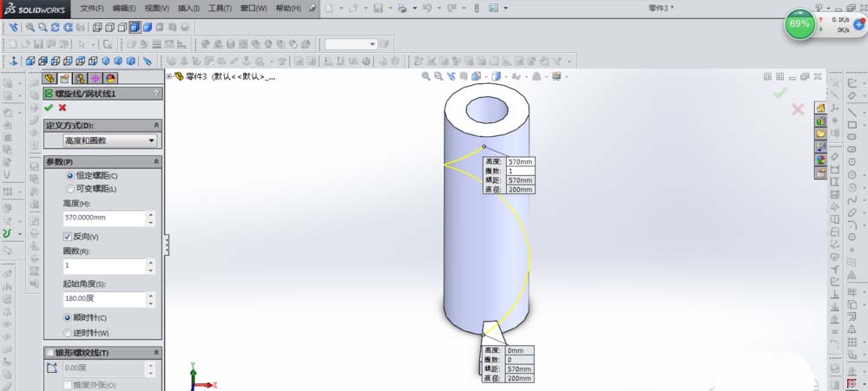This screenshot has height=391, width=868.
Task: Open the DisplayManager appearance tab
Action: tap(110, 79)
